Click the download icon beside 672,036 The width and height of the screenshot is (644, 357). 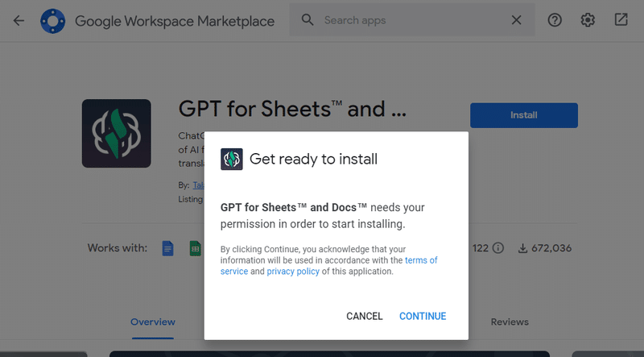tap(522, 248)
